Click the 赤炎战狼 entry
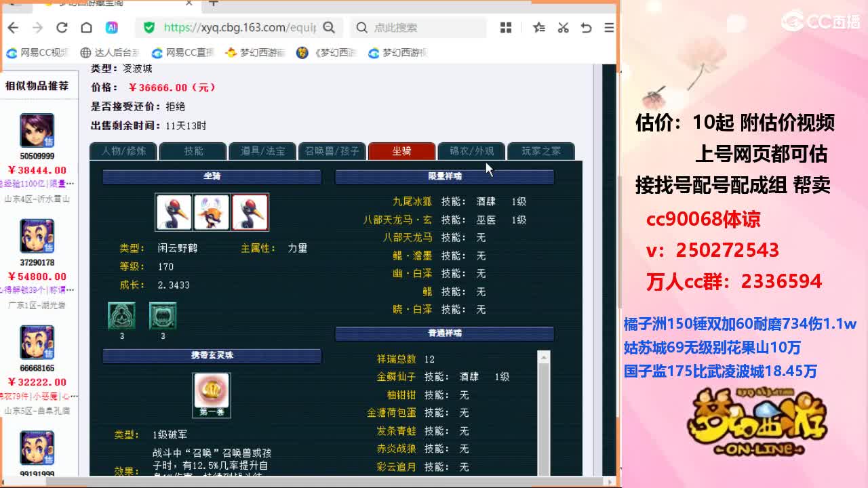This screenshot has width=868, height=488. (397, 448)
